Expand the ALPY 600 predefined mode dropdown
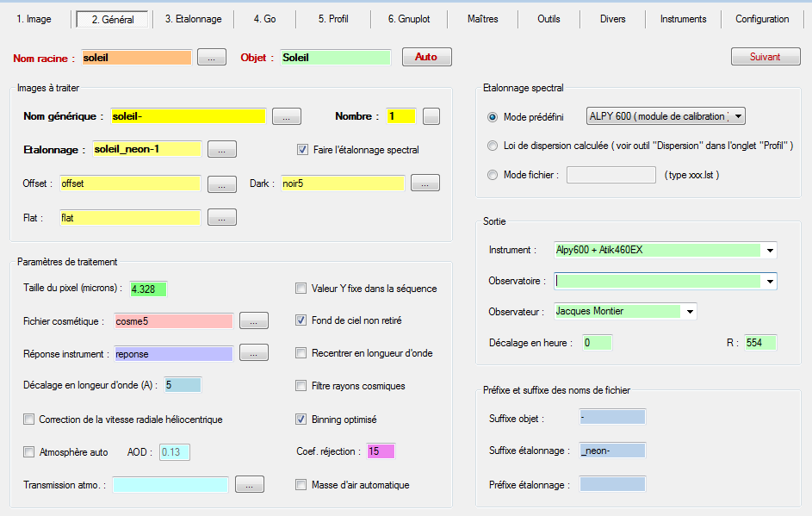The image size is (812, 516). [x=737, y=116]
